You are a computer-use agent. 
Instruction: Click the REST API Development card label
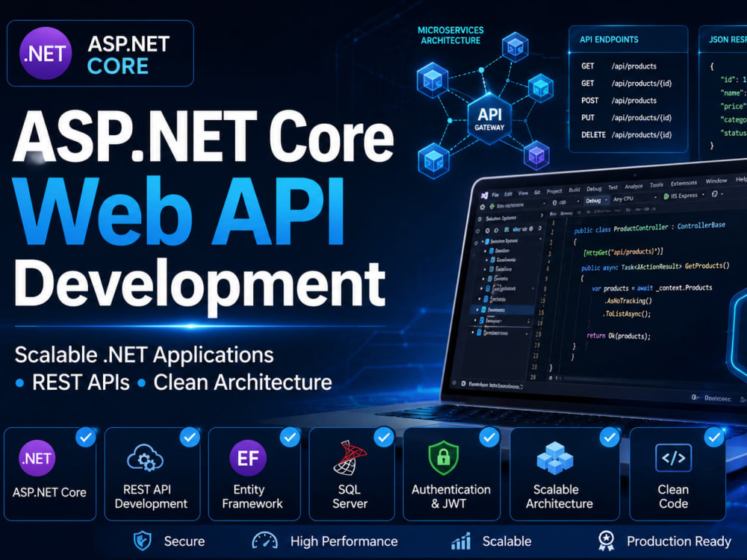coord(151,497)
